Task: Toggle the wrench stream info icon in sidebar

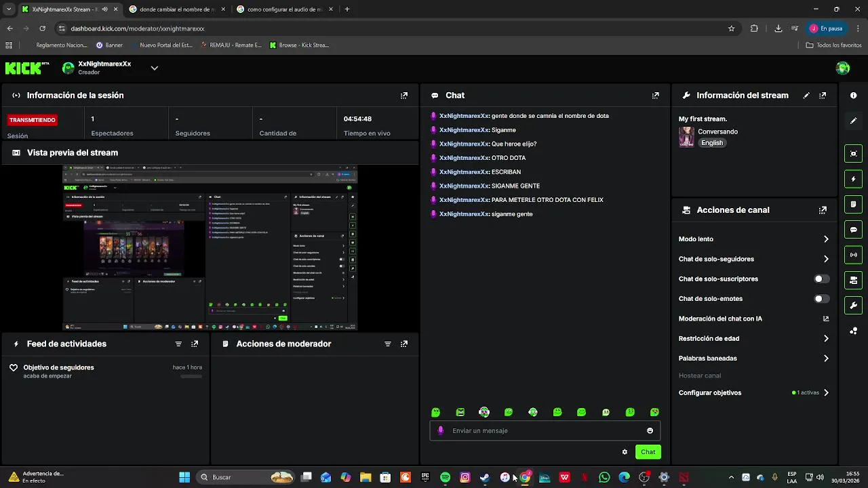Action: point(853,306)
